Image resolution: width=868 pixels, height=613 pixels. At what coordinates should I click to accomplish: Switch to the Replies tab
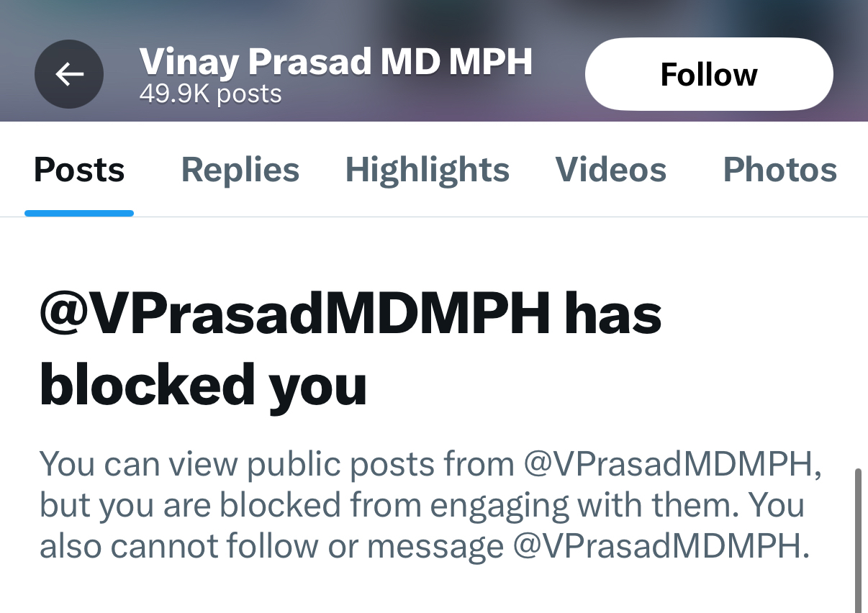click(x=240, y=171)
